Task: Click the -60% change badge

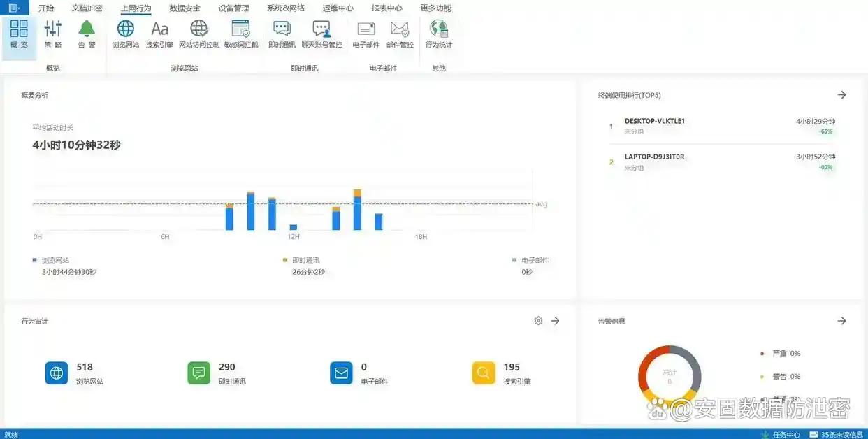Action: click(x=826, y=167)
